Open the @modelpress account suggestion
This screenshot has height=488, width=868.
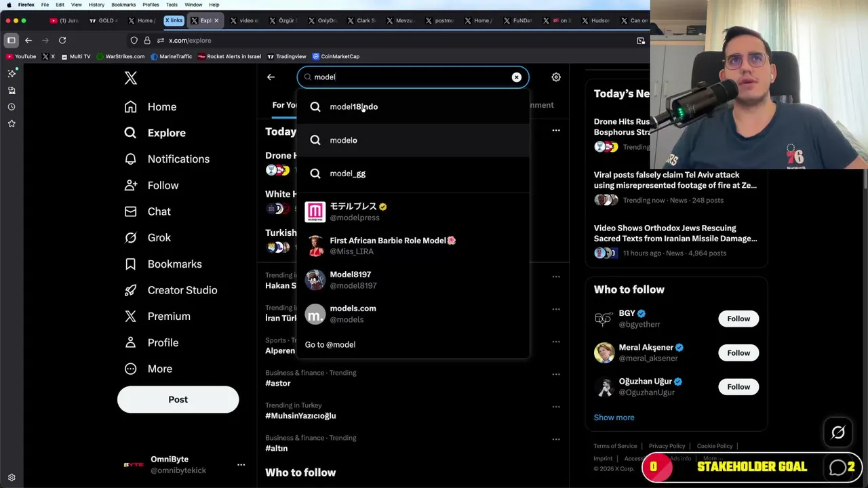point(412,211)
